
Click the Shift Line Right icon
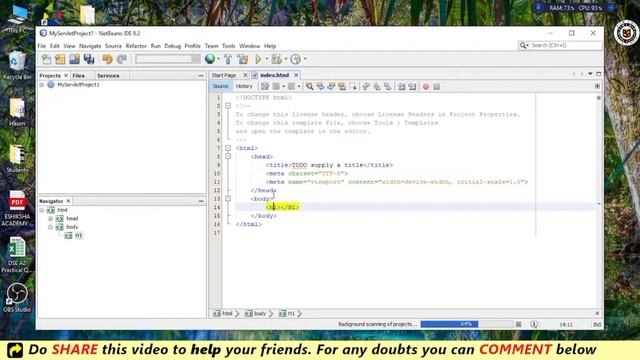(x=412, y=87)
